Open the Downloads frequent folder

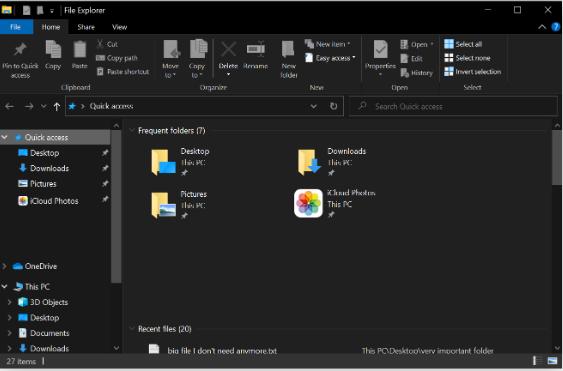click(332, 161)
